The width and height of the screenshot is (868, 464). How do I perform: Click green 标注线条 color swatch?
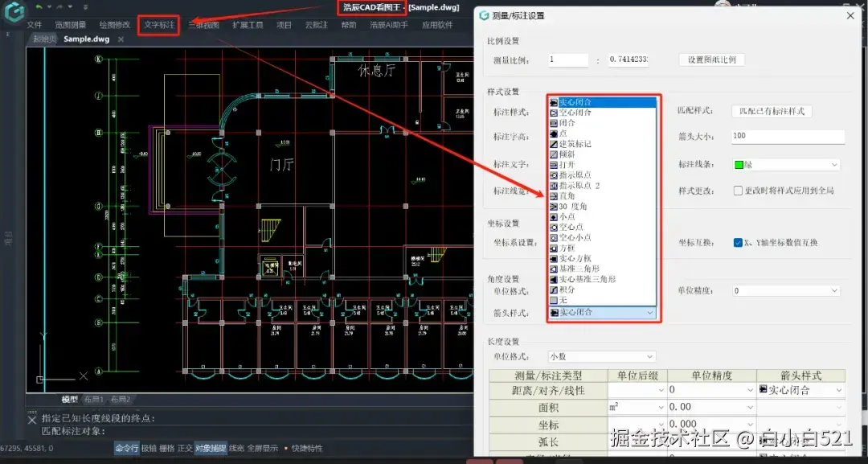tap(739, 165)
